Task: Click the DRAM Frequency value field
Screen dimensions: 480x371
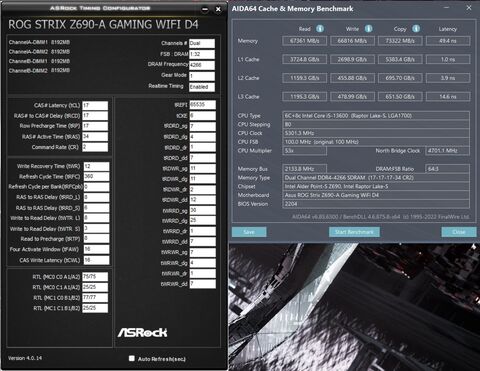Action: (202, 65)
